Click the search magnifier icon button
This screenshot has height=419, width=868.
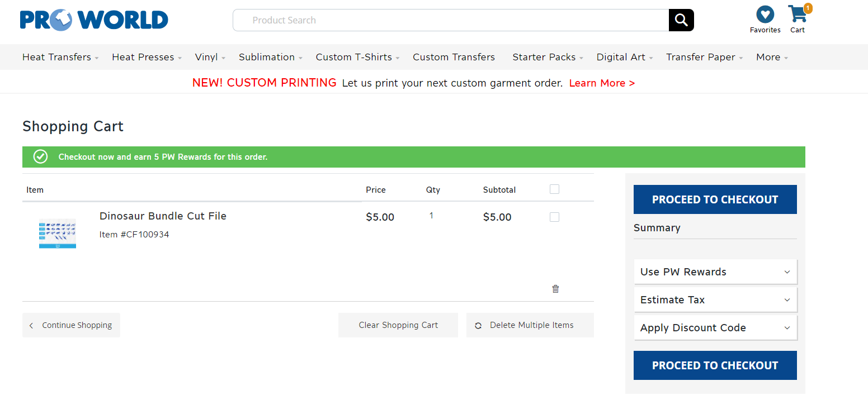coord(681,20)
